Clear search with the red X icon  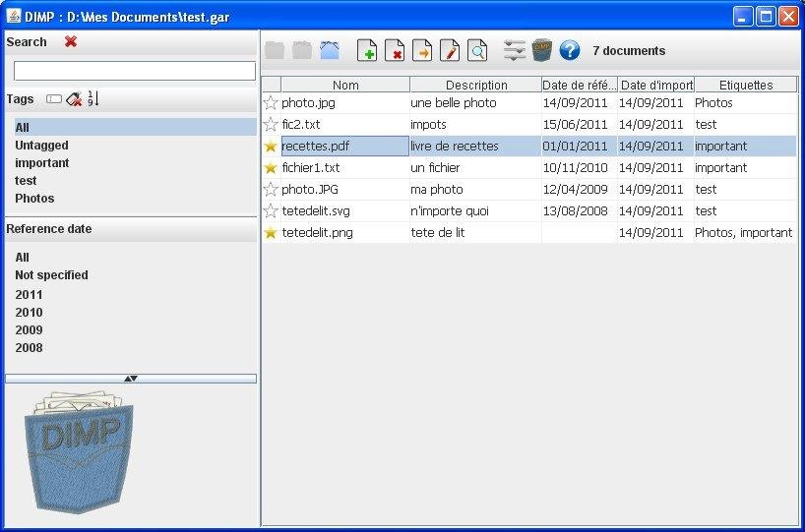coord(71,41)
